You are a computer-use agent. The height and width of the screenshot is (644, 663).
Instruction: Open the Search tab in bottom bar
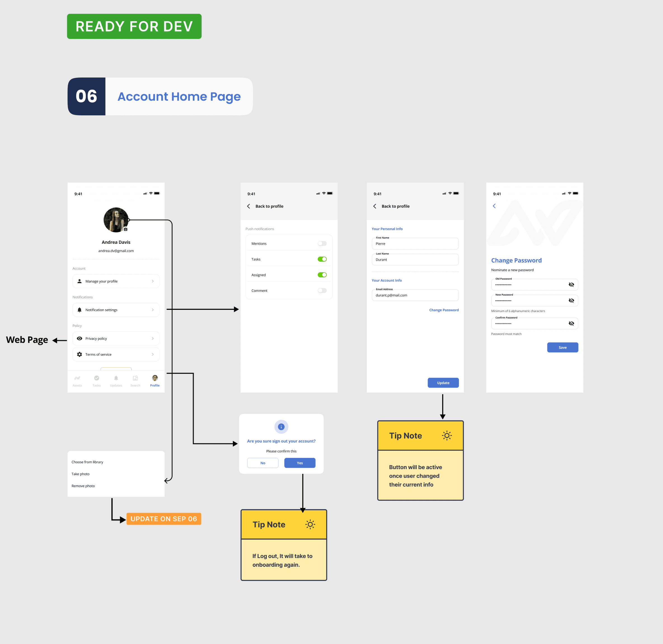tap(135, 378)
